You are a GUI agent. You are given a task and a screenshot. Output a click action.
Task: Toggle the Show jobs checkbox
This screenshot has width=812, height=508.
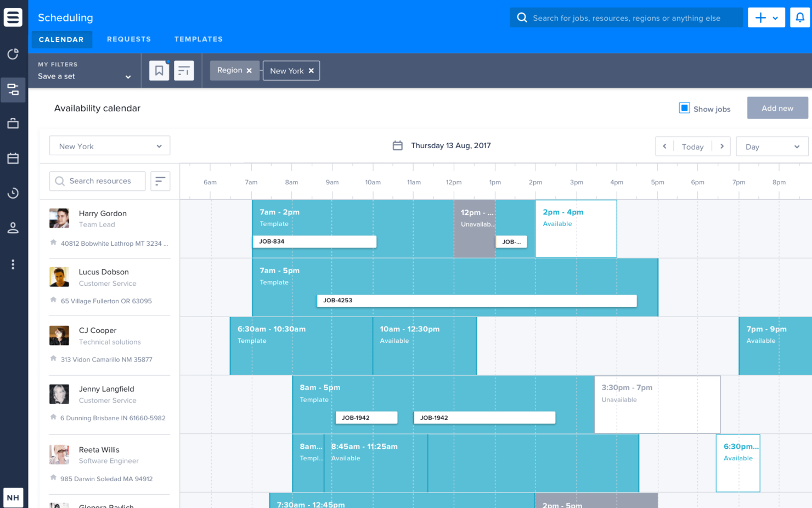(x=684, y=108)
